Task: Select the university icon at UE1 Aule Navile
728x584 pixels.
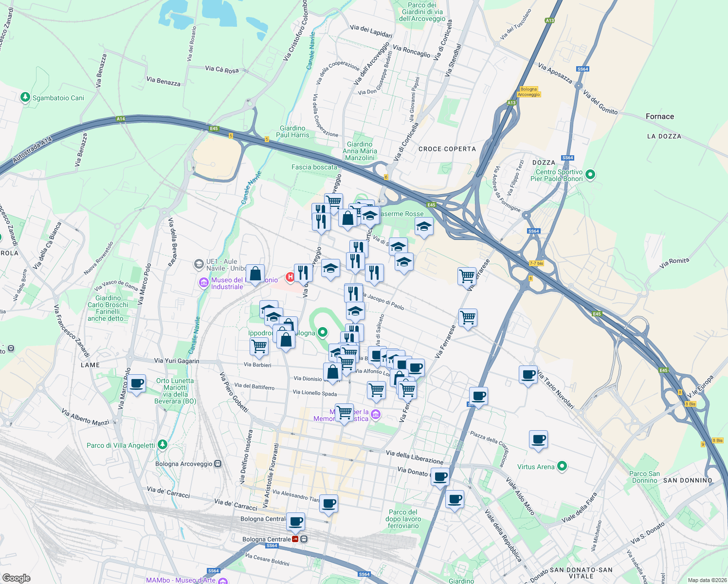Action: 200,264
